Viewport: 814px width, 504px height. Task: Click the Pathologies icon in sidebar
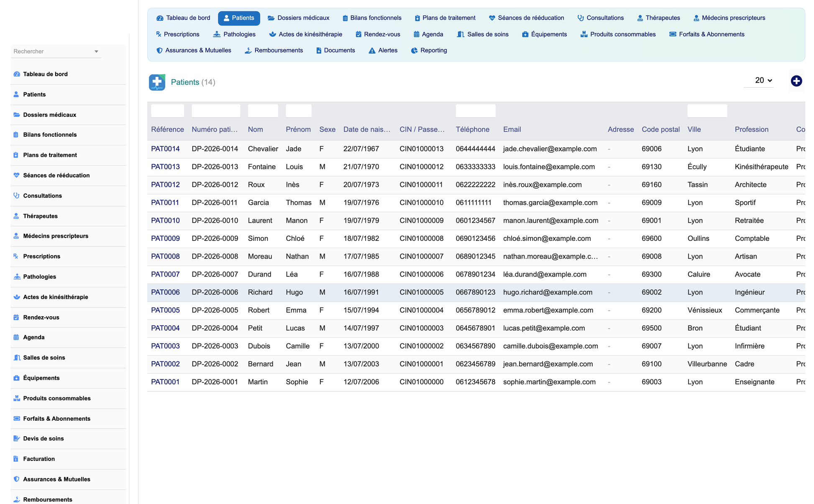(x=17, y=276)
